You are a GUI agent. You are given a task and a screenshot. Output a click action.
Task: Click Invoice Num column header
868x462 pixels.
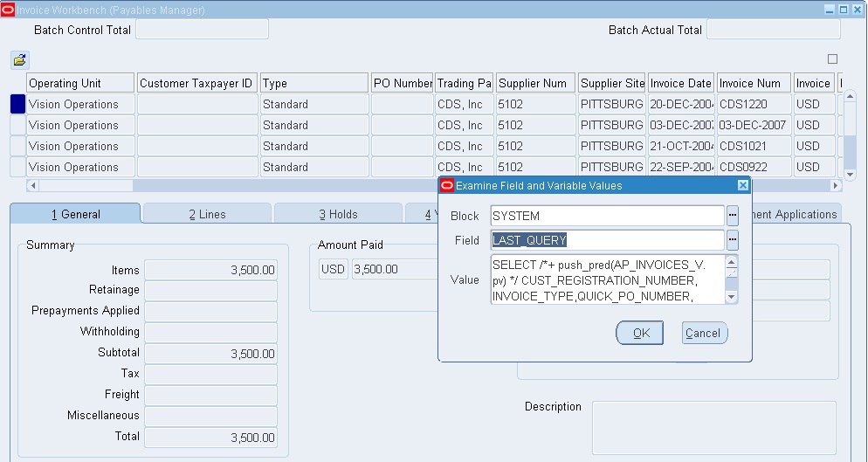click(754, 83)
